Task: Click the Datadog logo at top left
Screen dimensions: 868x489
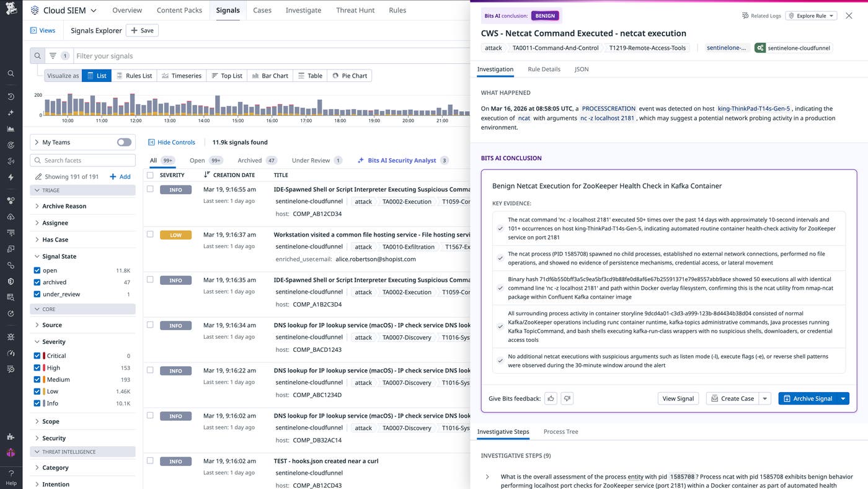Action: (x=10, y=10)
